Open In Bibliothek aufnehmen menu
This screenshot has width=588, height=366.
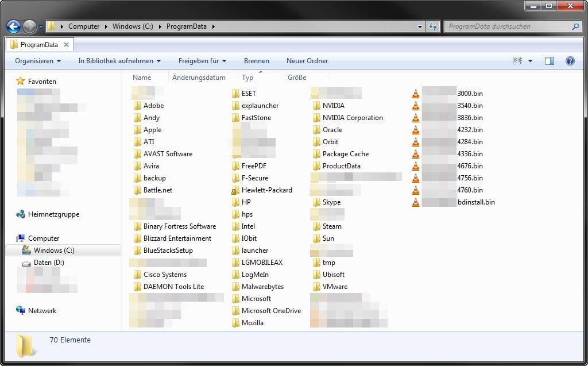pyautogui.click(x=119, y=61)
